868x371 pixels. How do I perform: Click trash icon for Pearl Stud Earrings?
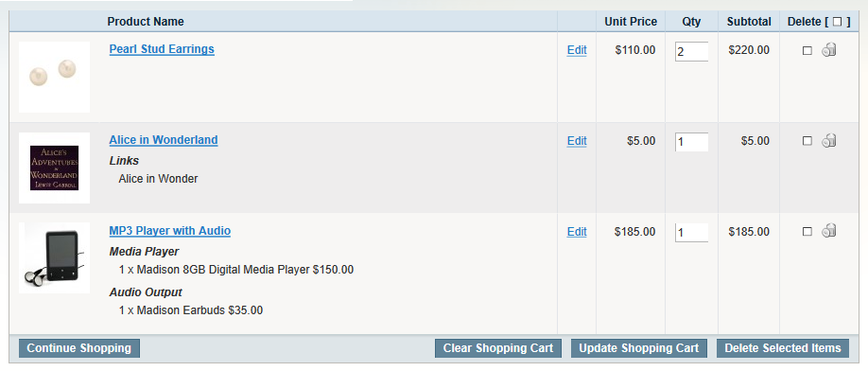[828, 50]
